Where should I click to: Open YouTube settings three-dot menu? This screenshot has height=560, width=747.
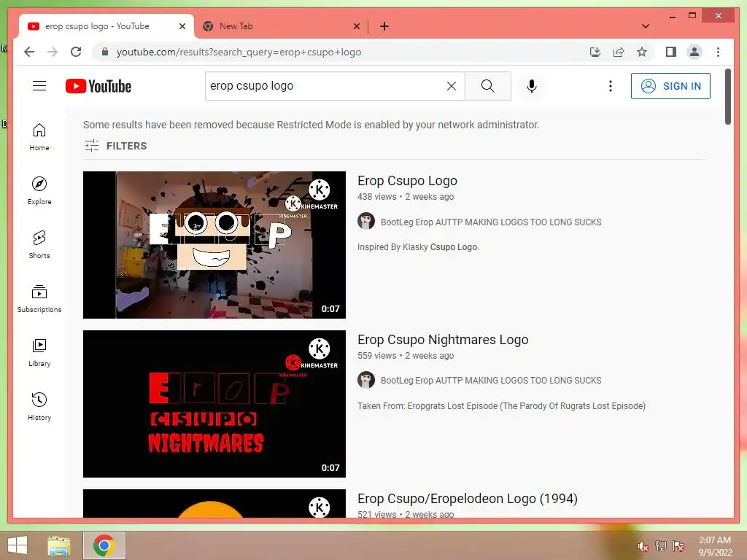pyautogui.click(x=611, y=86)
